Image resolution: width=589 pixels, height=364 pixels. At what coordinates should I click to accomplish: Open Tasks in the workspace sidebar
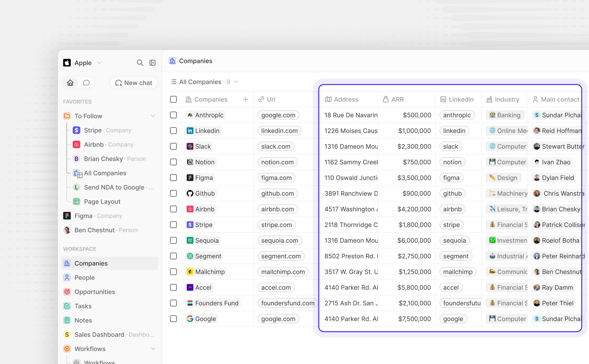110,306
